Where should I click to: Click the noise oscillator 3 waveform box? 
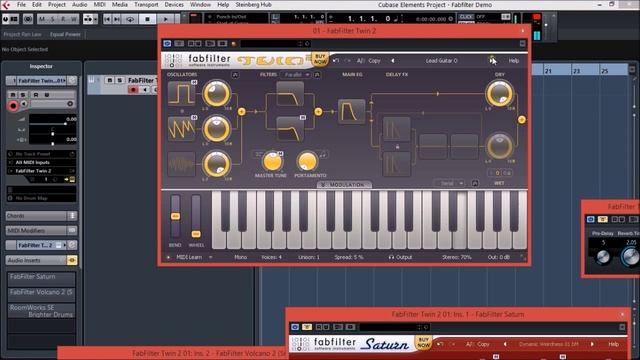coord(182,164)
